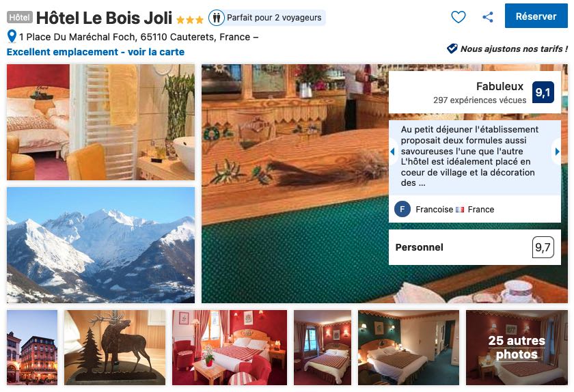Open the snowy mountain view photo
The width and height of the screenshot is (574, 392).
100,245
